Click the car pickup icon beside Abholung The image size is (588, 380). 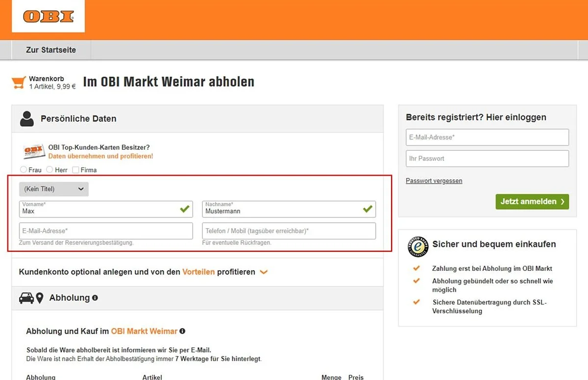[26, 298]
